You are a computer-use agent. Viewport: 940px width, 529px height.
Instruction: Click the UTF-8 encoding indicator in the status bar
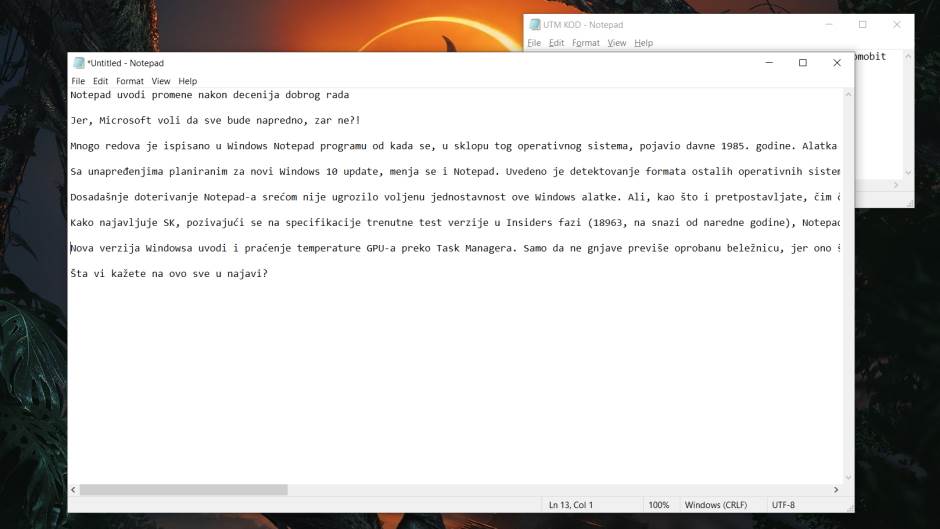pyautogui.click(x=783, y=505)
